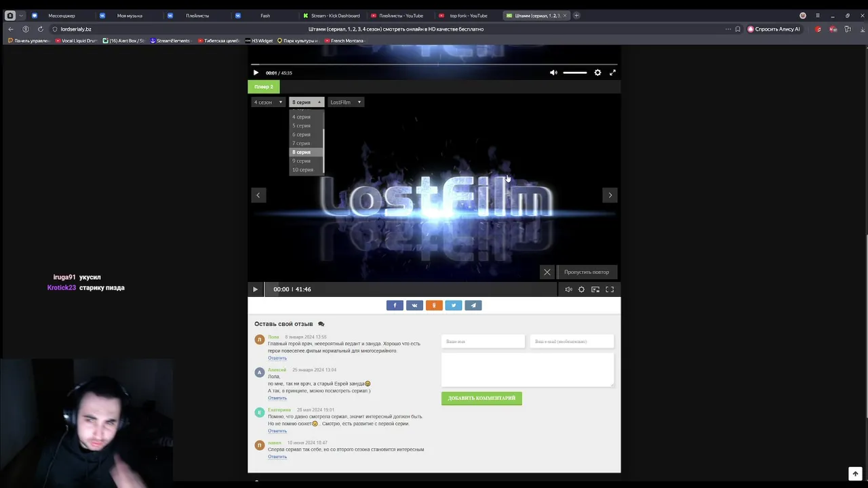The image size is (868, 488).
Task: Switch to Fash browser tab
Action: click(x=265, y=16)
